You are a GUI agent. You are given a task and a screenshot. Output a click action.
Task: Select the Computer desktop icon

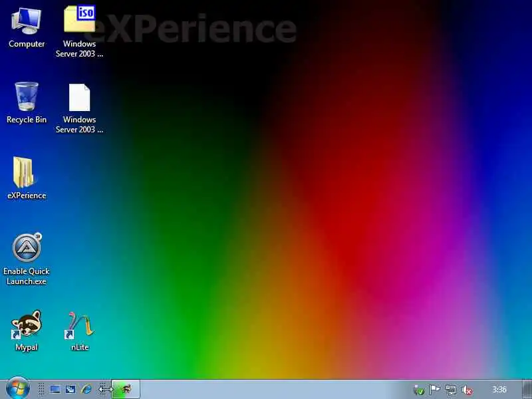pos(26,21)
